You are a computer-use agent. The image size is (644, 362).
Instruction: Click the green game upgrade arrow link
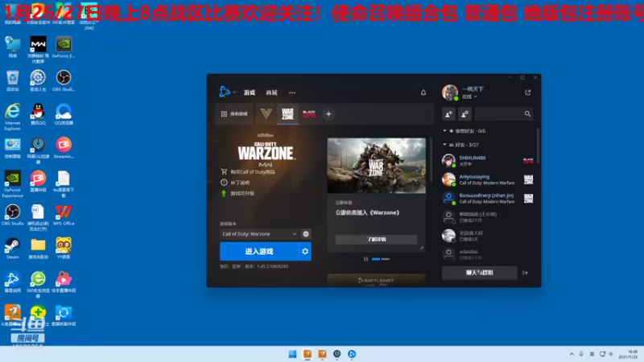[x=237, y=193]
